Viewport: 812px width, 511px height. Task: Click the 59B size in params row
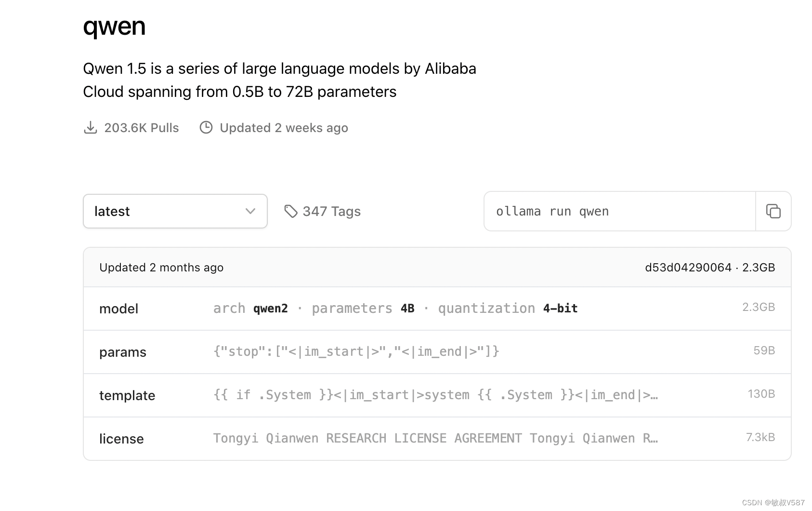[x=764, y=350]
